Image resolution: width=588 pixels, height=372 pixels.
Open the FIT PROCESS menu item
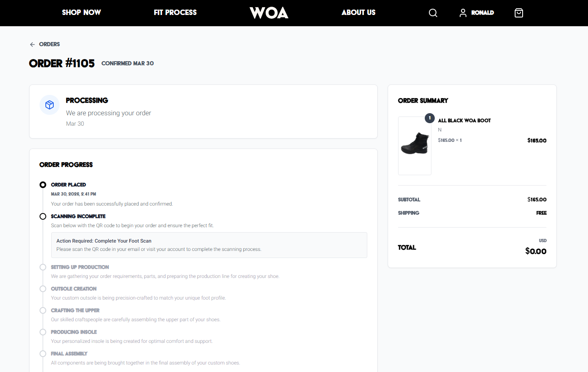tap(175, 12)
